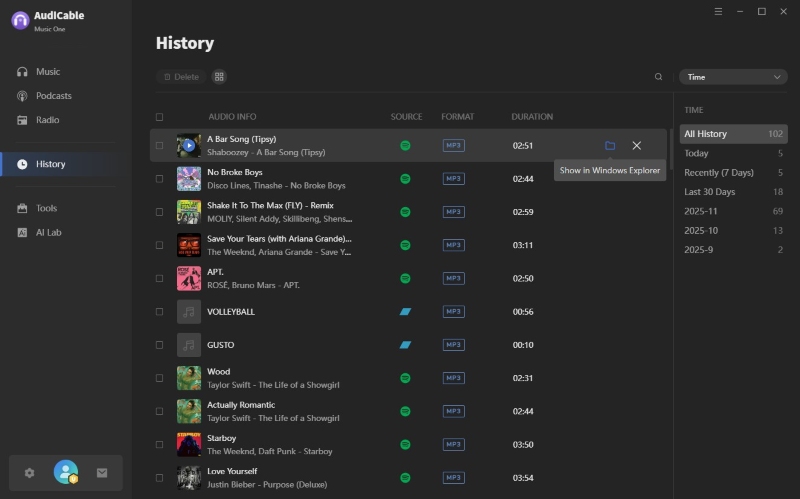Image resolution: width=800 pixels, height=499 pixels.
Task: Open the AI Lab icon
Action: coord(22,233)
